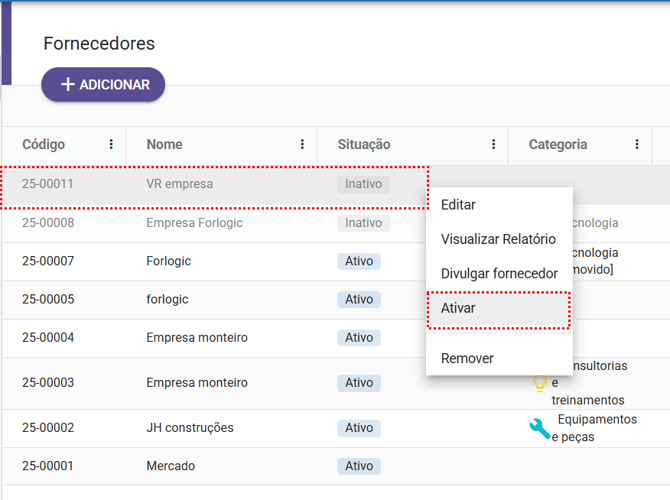The height and width of the screenshot is (500, 670).
Task: Open the Código column options menu
Action: click(x=111, y=145)
